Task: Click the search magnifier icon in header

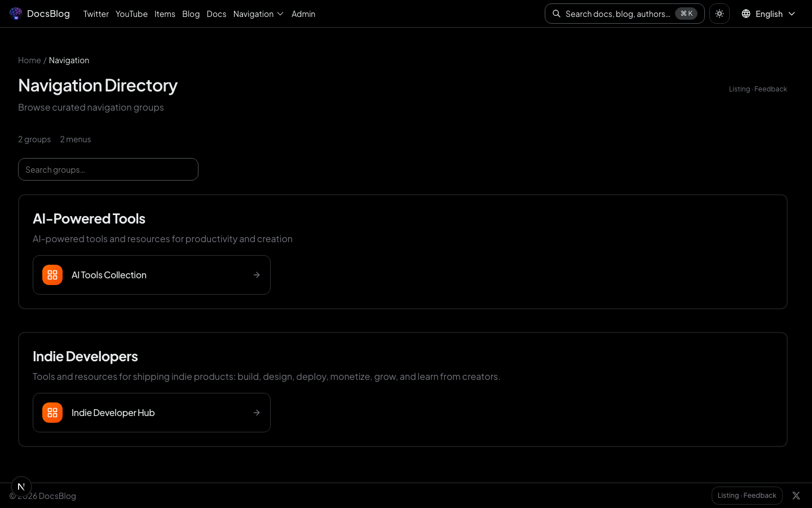Action: point(557,14)
